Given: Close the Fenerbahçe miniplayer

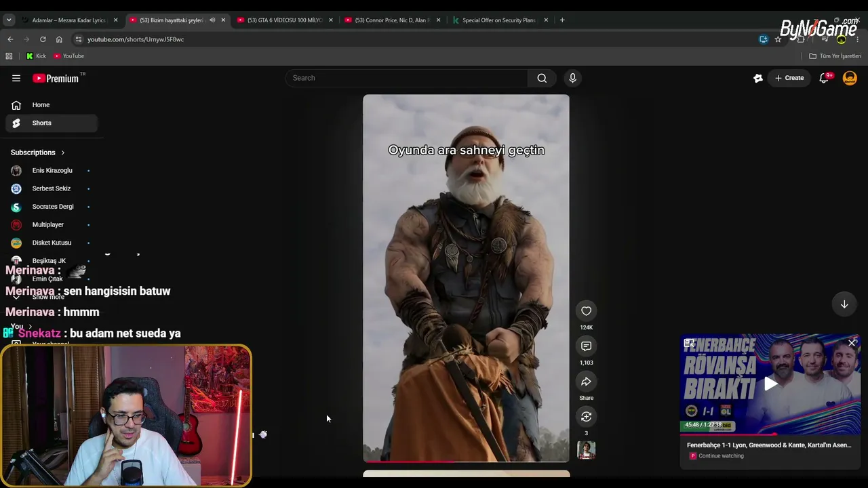Looking at the screenshot, I should point(852,343).
